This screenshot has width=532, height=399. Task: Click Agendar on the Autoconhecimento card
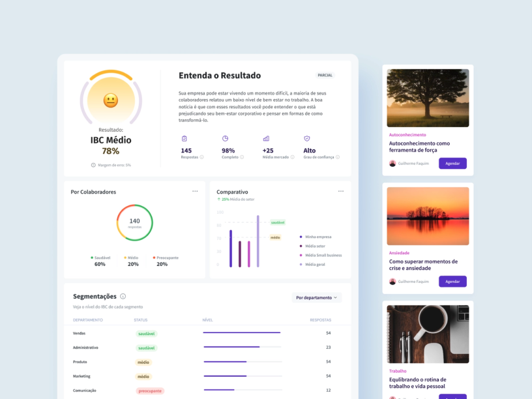(452, 163)
